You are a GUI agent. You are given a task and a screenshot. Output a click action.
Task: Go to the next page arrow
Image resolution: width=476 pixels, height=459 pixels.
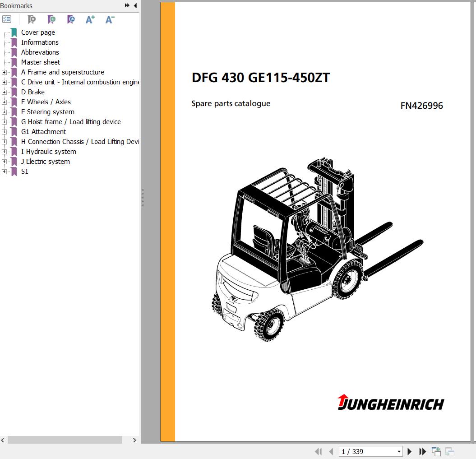pos(409,451)
